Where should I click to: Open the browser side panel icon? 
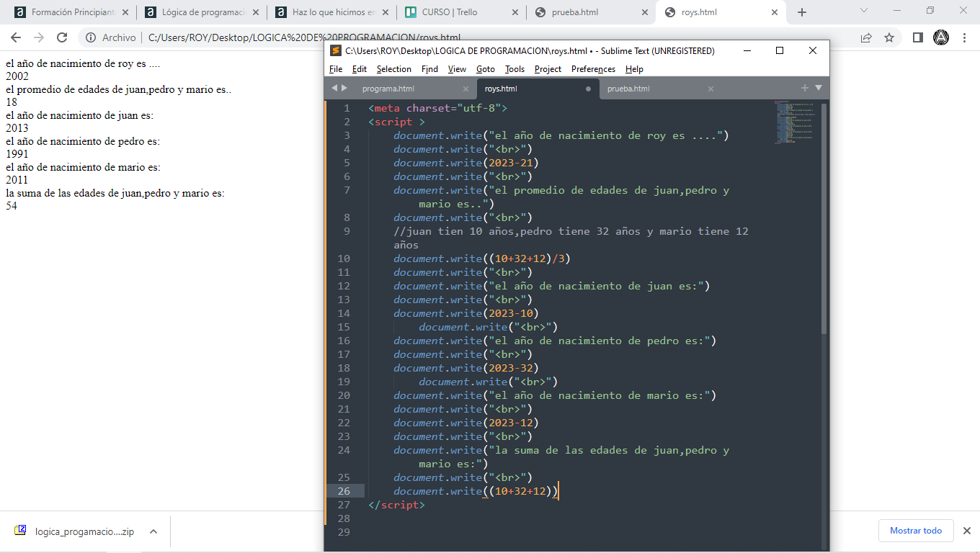917,37
